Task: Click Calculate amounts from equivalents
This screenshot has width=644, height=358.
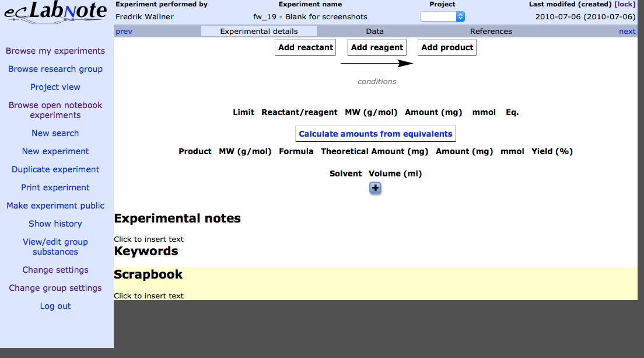Action: tap(376, 134)
